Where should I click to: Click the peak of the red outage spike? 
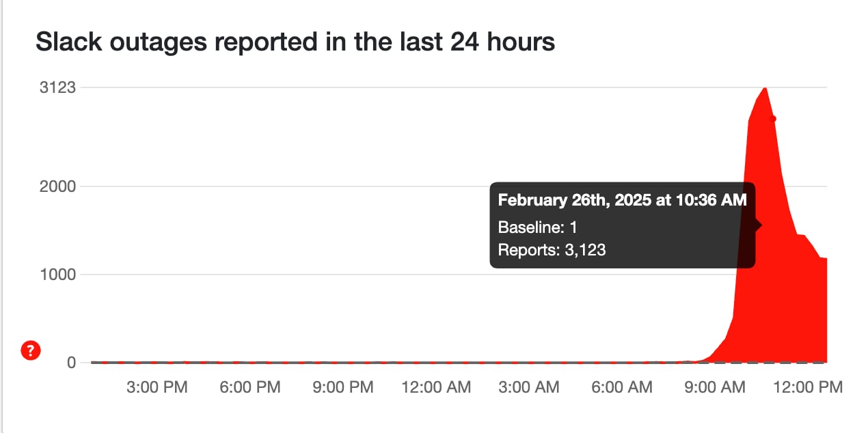(765, 89)
